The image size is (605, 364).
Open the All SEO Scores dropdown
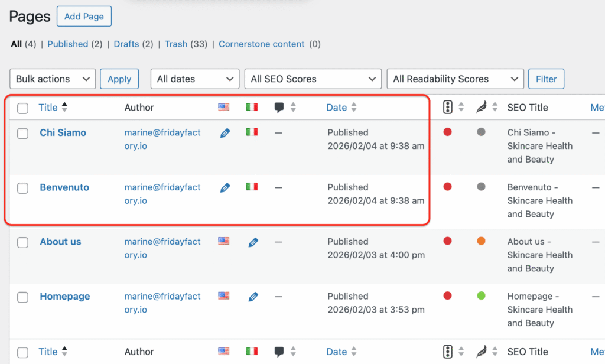pyautogui.click(x=313, y=79)
